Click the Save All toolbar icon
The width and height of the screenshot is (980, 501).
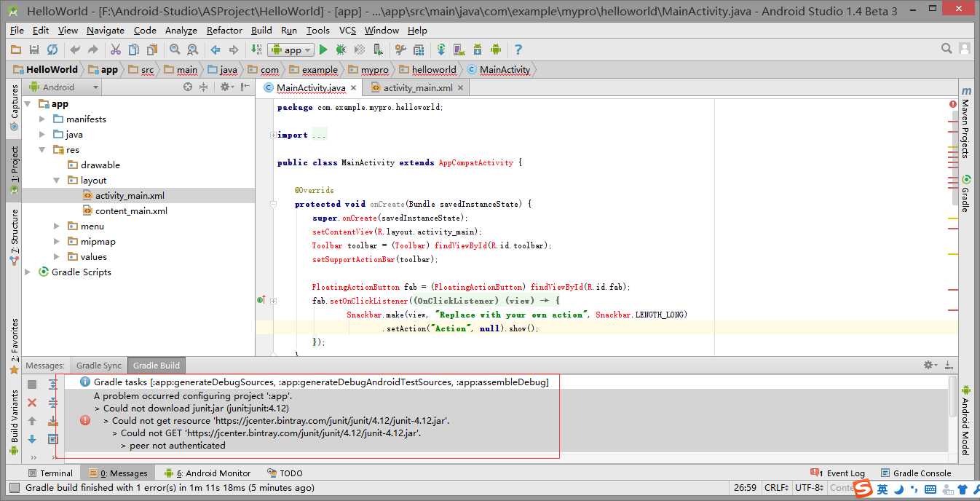pos(34,50)
